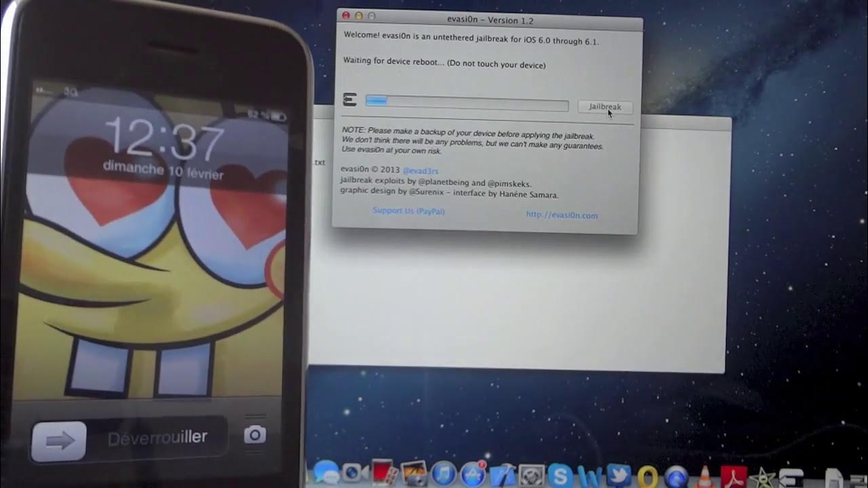The width and height of the screenshot is (868, 488).
Task: Click the evasi0n logo beside the progress bar
Action: 350,100
